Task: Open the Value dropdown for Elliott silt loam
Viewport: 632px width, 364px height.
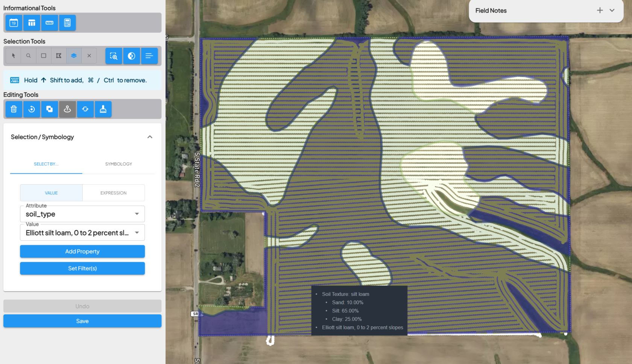Action: coord(82,233)
